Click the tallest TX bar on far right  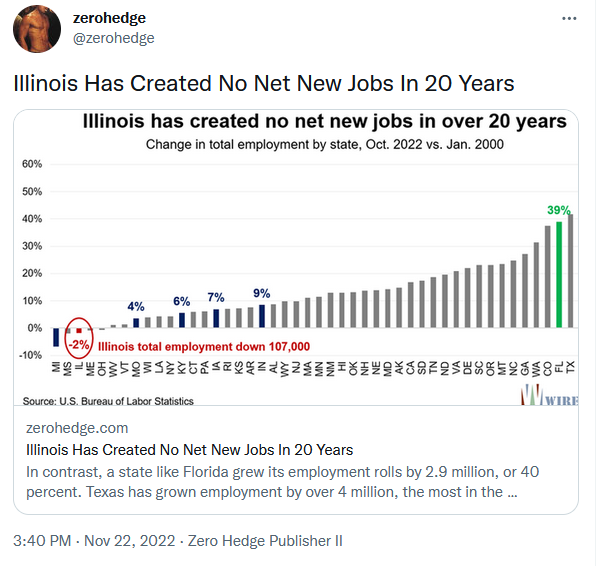[x=570, y=270]
